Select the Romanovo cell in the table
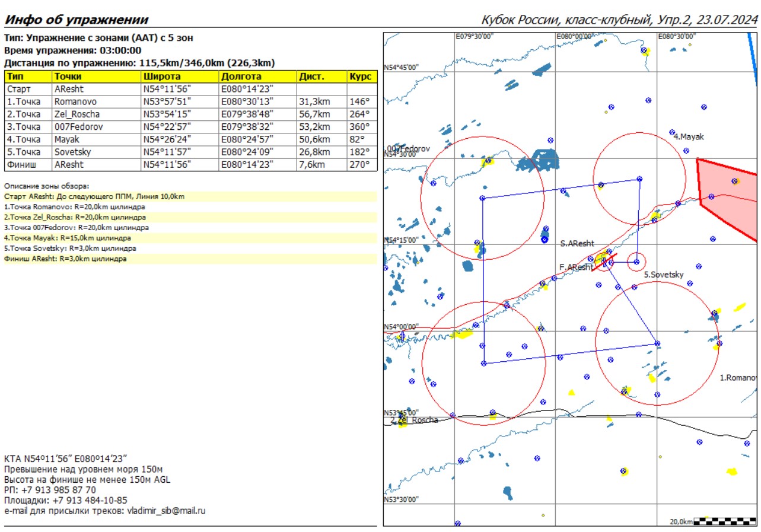 coord(75,101)
